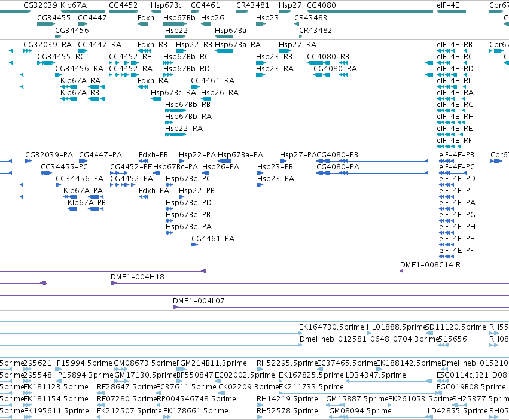Select protein CG4461-PA
The width and height of the screenshot is (509, 420).
(x=212, y=239)
